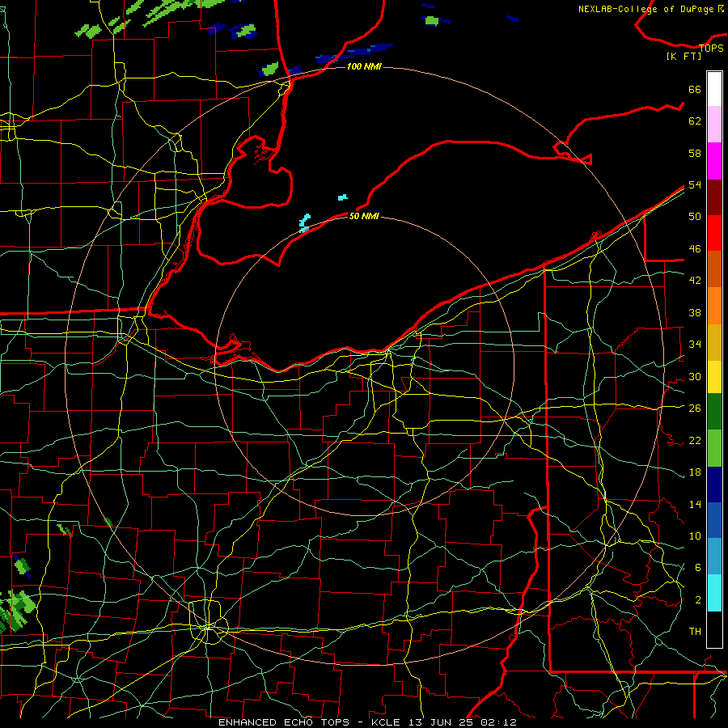The image size is (728, 728).
Task: Click the light green 18-22 legend block
Action: pyautogui.click(x=714, y=448)
